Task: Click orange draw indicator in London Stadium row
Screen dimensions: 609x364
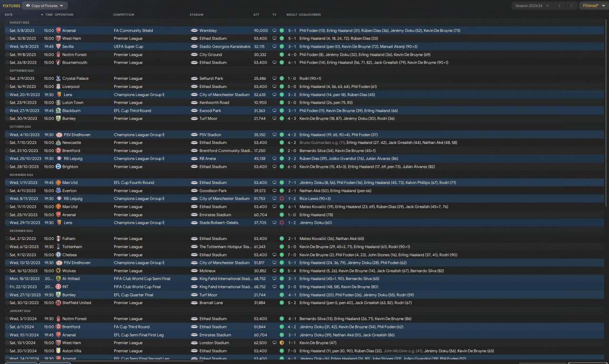Action: click(x=282, y=343)
